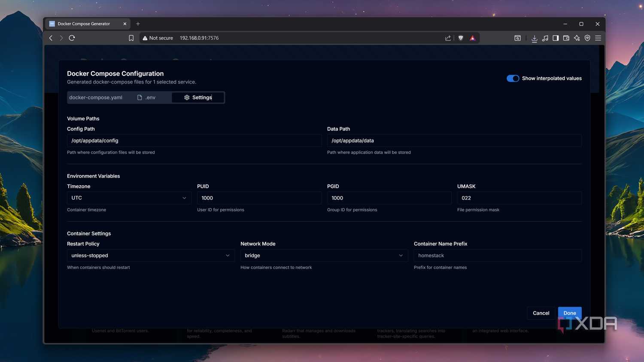
Task: Click the Container Name Prefix field
Action: pyautogui.click(x=498, y=255)
